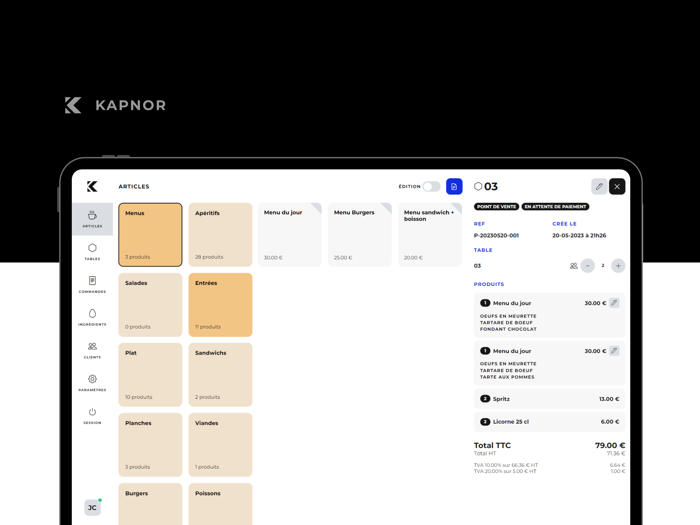
Task: Select the Sandwichs category tile
Action: click(x=221, y=375)
